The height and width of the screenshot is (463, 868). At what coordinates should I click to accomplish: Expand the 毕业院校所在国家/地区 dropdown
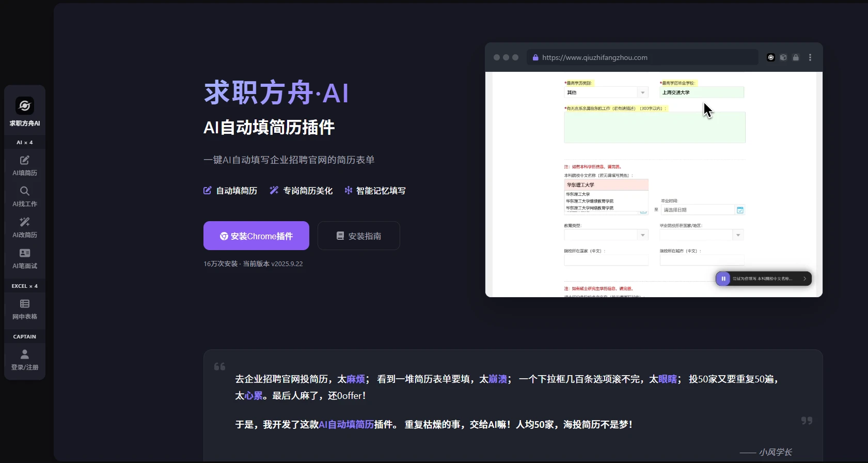[x=738, y=235]
